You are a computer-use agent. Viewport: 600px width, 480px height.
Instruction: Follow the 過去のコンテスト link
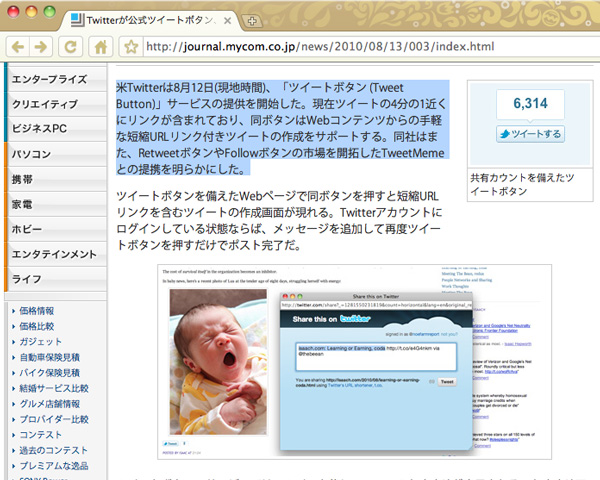click(54, 450)
